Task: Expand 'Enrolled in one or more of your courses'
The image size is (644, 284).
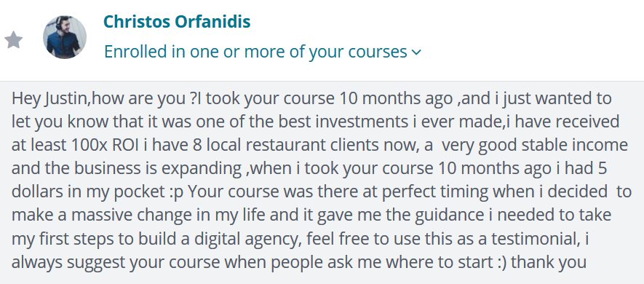Action: 263,52
